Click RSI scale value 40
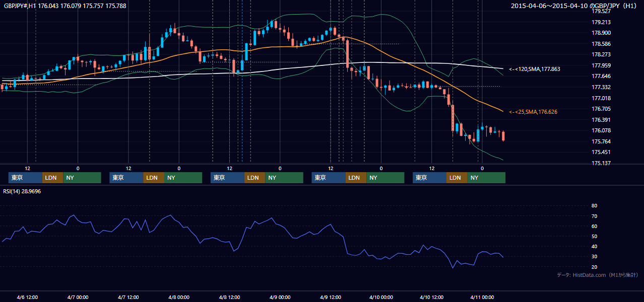 click(x=594, y=247)
